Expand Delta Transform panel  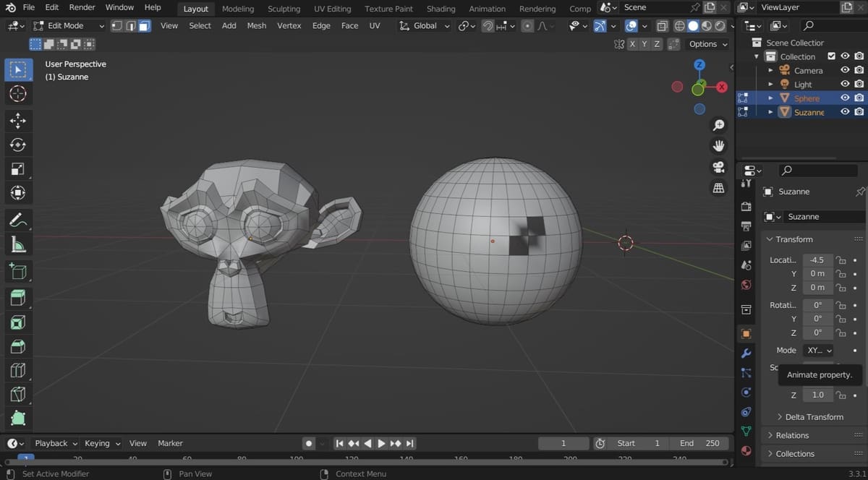(x=809, y=417)
